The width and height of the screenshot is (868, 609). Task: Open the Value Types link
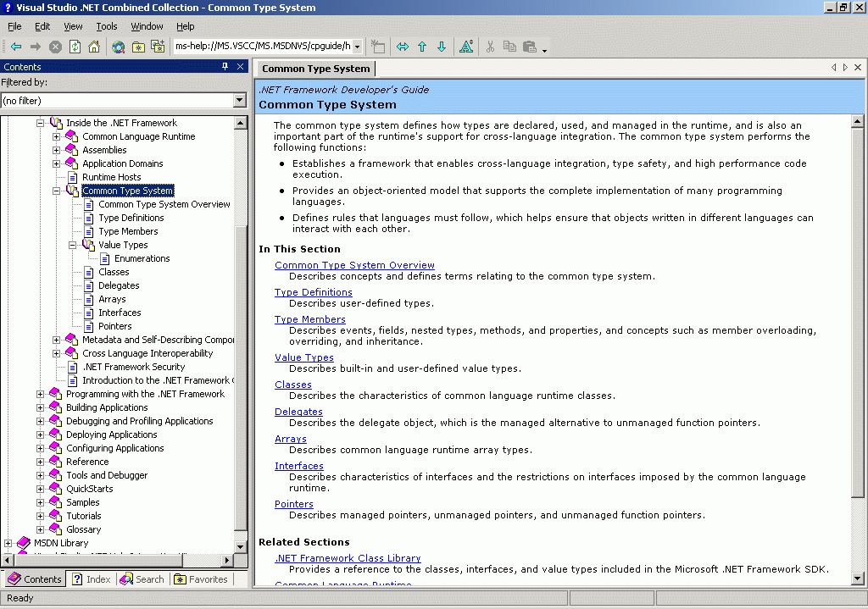(x=304, y=357)
